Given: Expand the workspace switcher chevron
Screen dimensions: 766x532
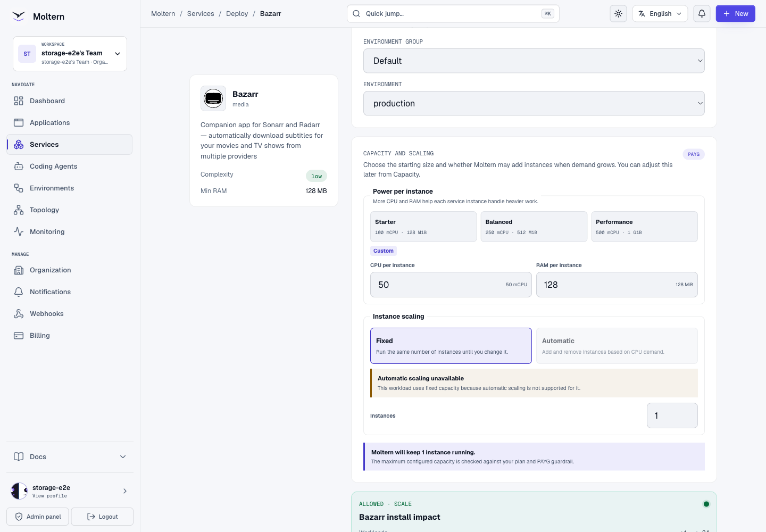Looking at the screenshot, I should 118,54.
